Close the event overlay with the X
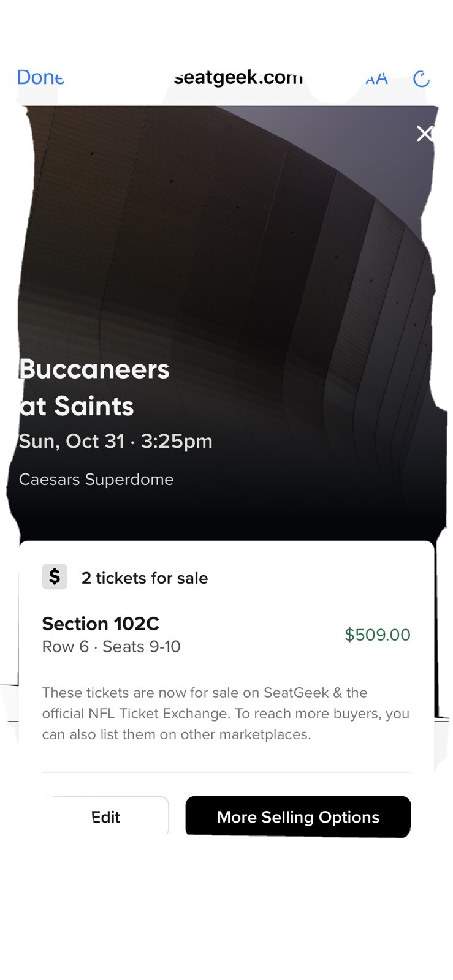The height and width of the screenshot is (980, 453). (x=424, y=134)
